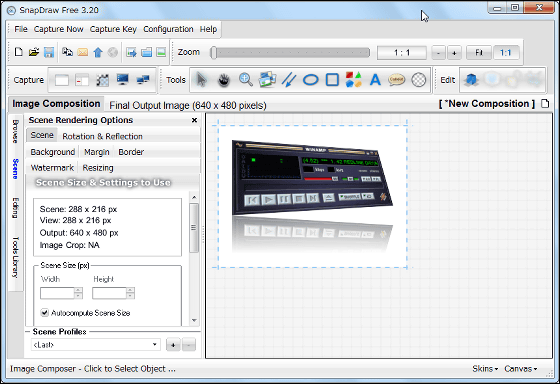Increase Width spinner value
Screen dimensions: 560x384
[x=79, y=290]
